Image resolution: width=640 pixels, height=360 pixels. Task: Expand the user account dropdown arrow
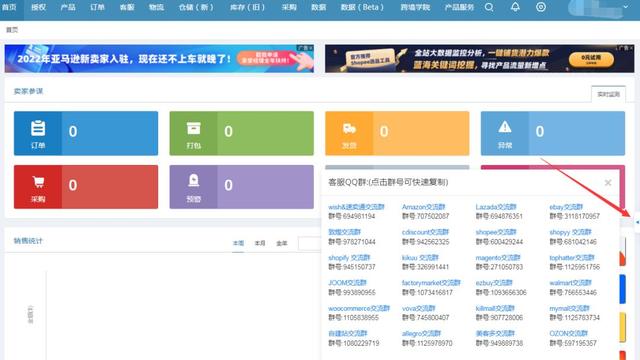pyautogui.click(x=625, y=7)
